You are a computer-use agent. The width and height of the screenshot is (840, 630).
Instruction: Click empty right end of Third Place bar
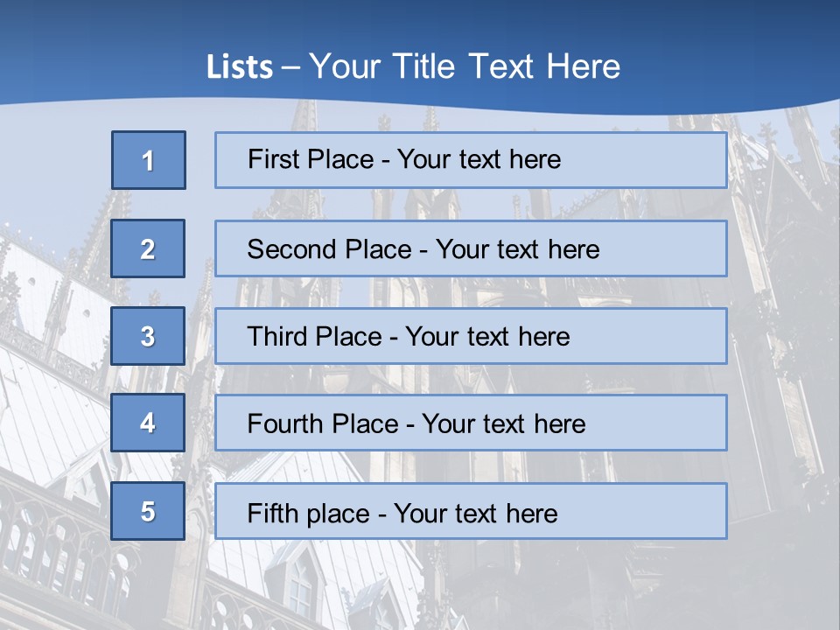(656, 336)
